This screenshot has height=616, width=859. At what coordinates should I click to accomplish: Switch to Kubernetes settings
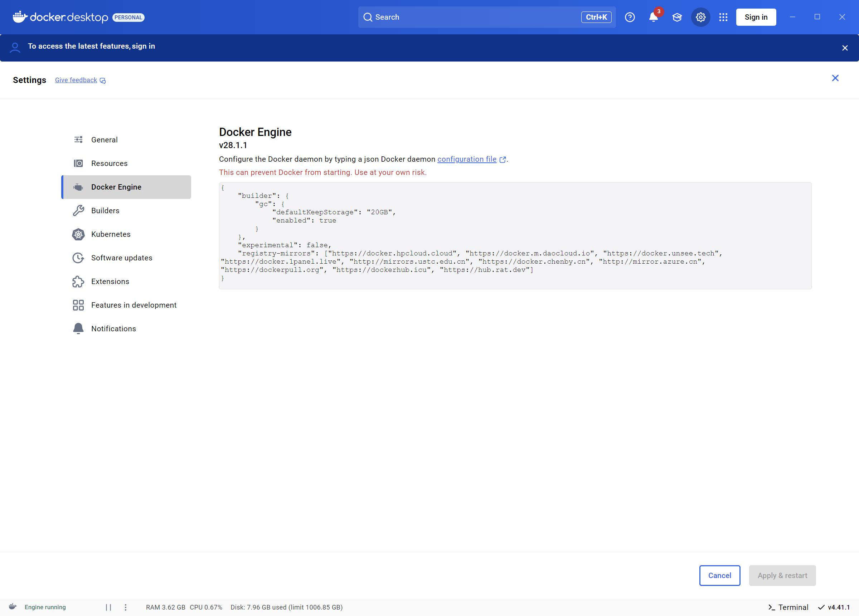pos(111,234)
